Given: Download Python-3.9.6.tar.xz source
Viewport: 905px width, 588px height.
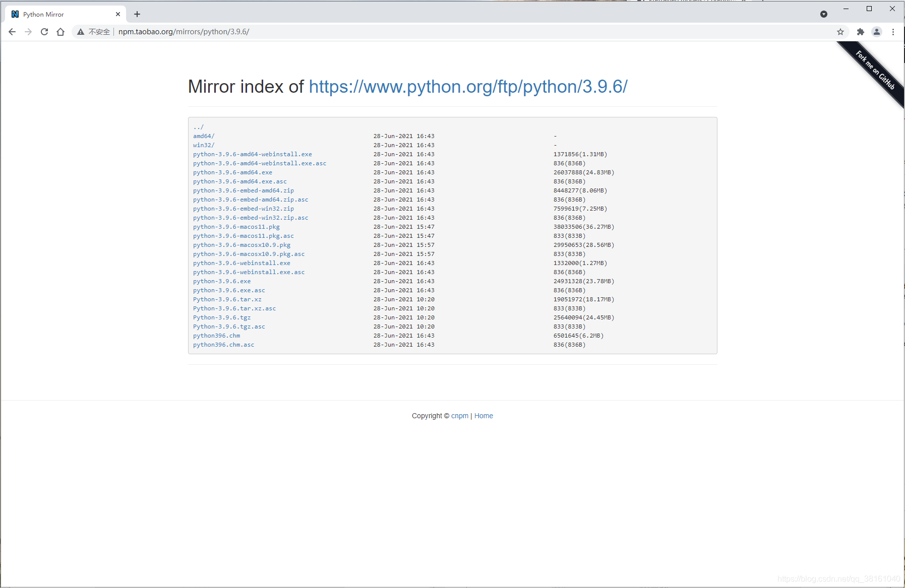Looking at the screenshot, I should [x=227, y=299].
